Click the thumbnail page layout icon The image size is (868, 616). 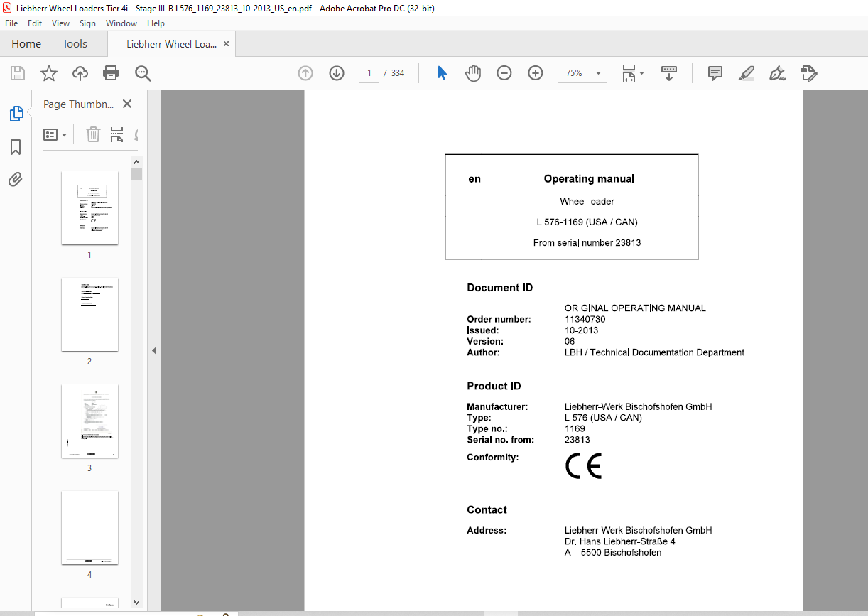(x=117, y=134)
